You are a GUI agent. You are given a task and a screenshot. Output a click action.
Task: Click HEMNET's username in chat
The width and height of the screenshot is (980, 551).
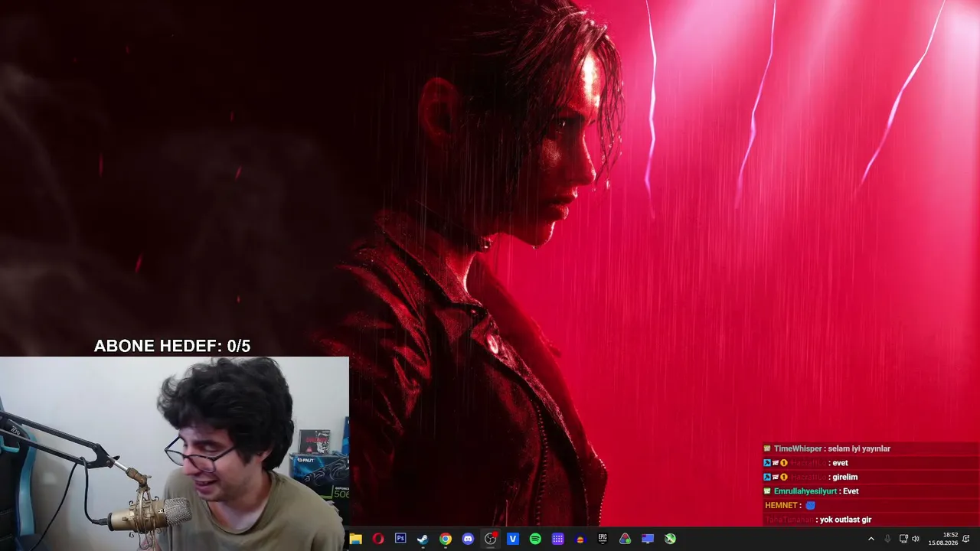click(x=782, y=505)
